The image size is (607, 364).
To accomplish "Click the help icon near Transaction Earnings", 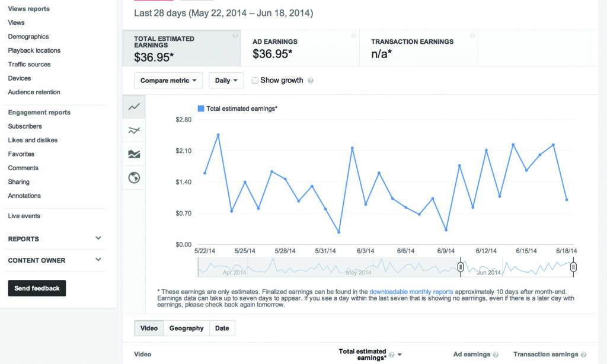I will (472, 35).
